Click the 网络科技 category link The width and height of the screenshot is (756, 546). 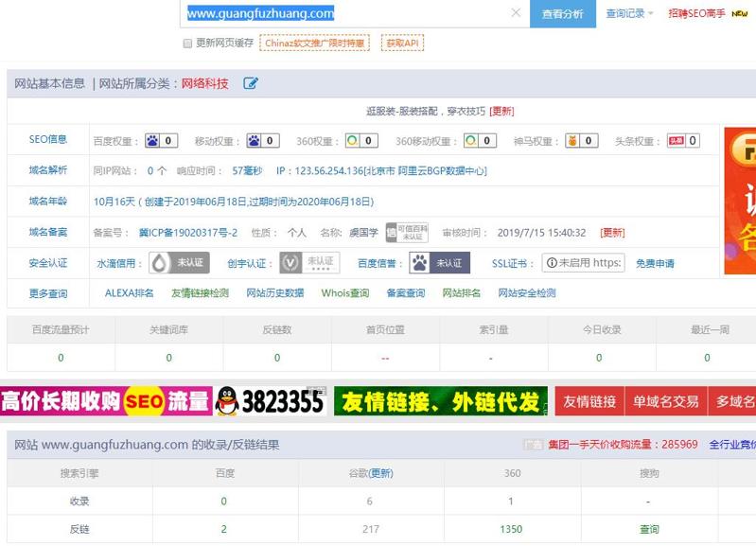(x=205, y=83)
